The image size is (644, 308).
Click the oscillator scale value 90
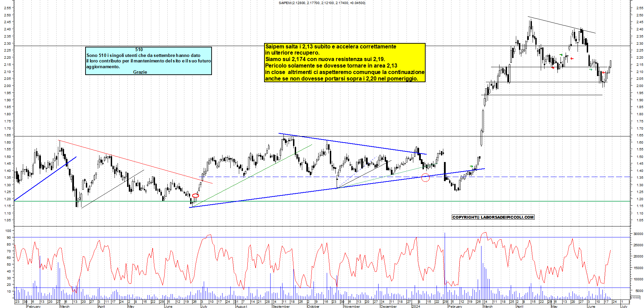point(9,238)
